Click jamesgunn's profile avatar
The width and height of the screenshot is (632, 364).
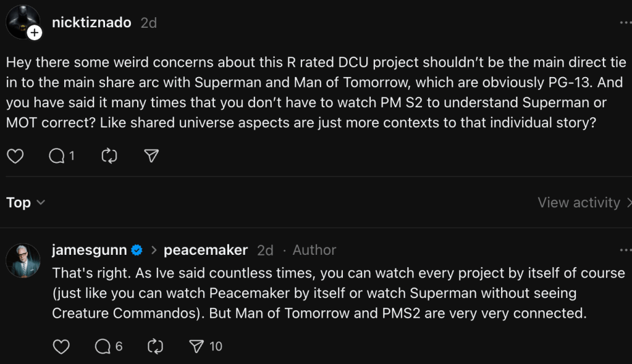[23, 260]
